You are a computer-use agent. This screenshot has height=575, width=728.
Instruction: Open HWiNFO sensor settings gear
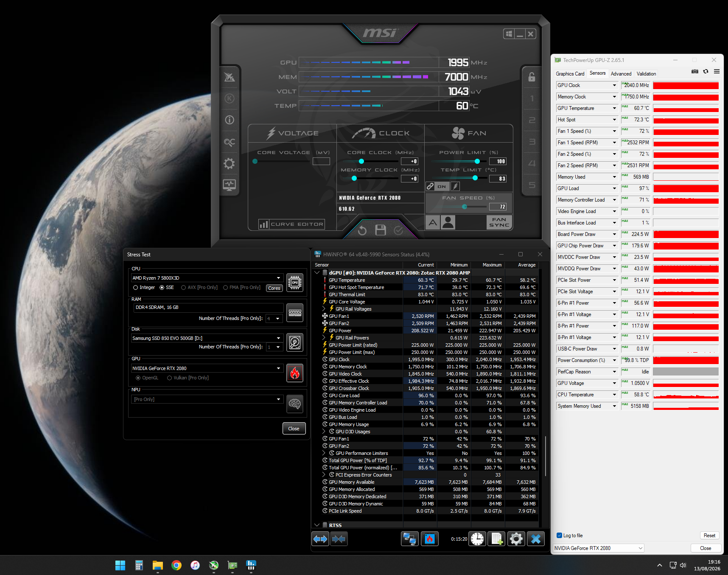click(x=516, y=539)
